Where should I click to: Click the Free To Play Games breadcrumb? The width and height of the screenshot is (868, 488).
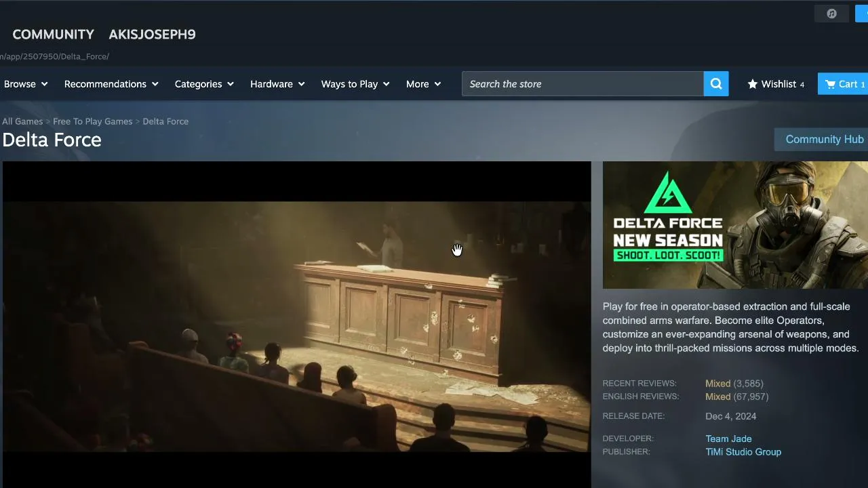tap(93, 121)
